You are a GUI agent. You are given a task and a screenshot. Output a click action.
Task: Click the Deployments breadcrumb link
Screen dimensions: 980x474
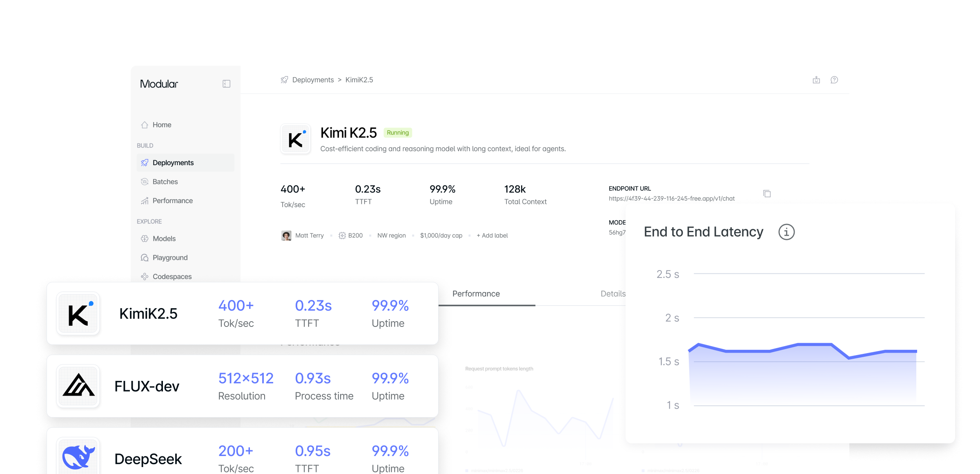pyautogui.click(x=313, y=80)
